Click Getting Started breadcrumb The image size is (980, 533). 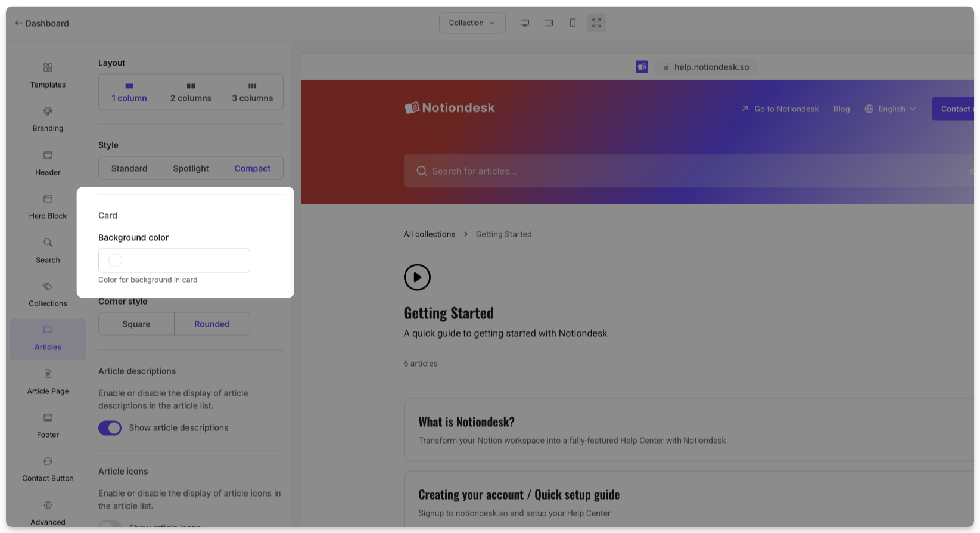point(504,234)
